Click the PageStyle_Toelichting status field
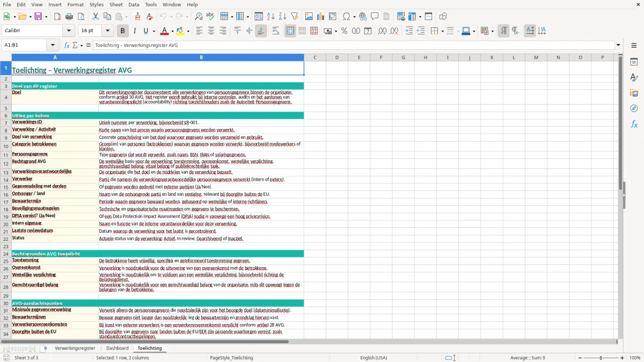644x362 pixels. (x=231, y=358)
